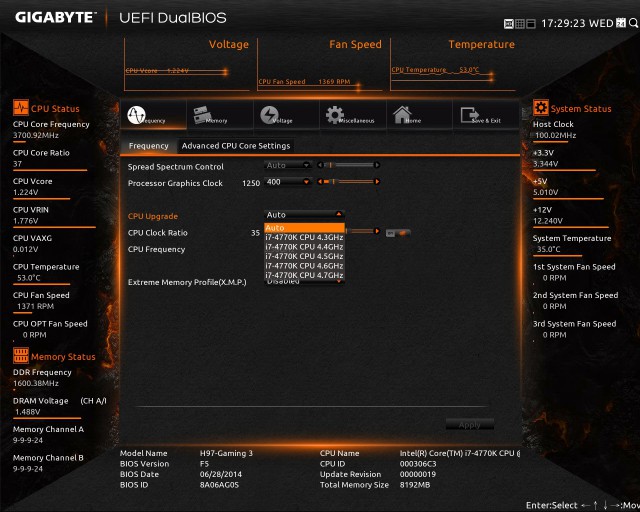Select i7-4770K CPU 4.3GHz upgrade option
The height and width of the screenshot is (512, 640).
(304, 237)
